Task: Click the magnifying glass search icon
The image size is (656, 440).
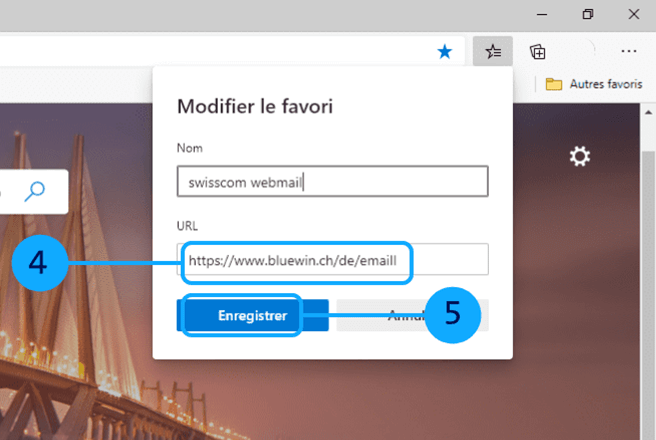Action: [35, 191]
